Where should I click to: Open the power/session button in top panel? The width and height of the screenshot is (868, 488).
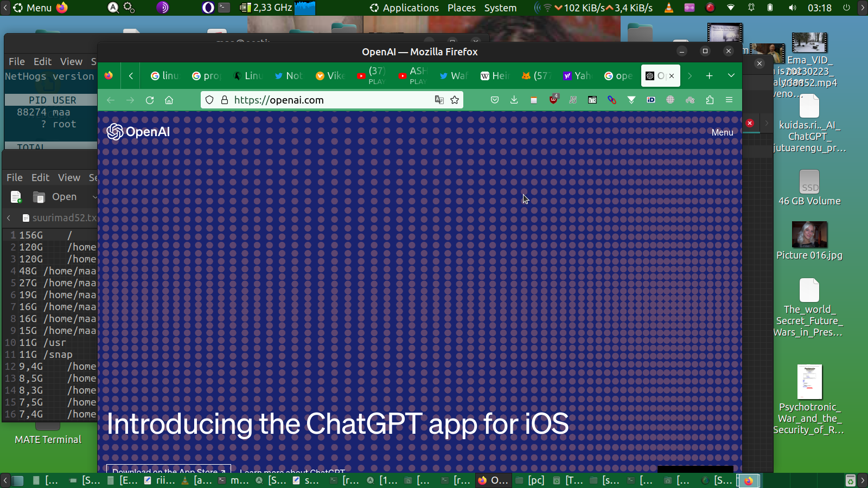point(847,8)
